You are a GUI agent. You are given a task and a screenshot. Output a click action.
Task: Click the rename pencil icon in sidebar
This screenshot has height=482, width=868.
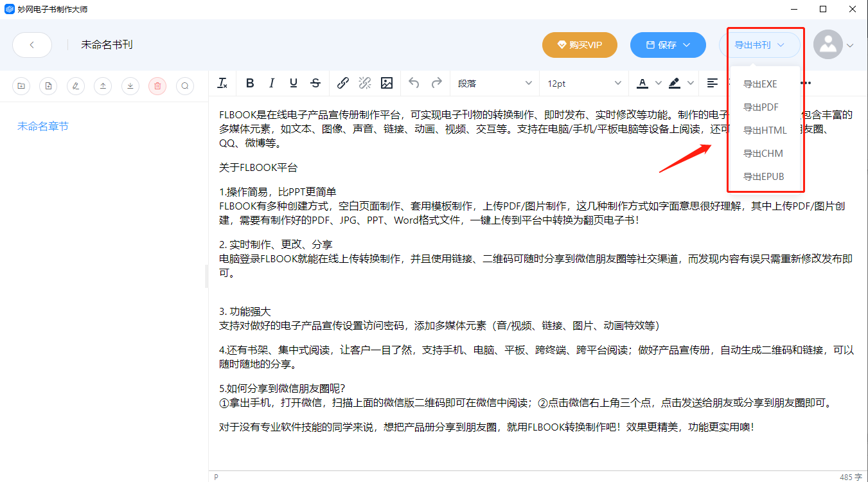click(x=76, y=85)
